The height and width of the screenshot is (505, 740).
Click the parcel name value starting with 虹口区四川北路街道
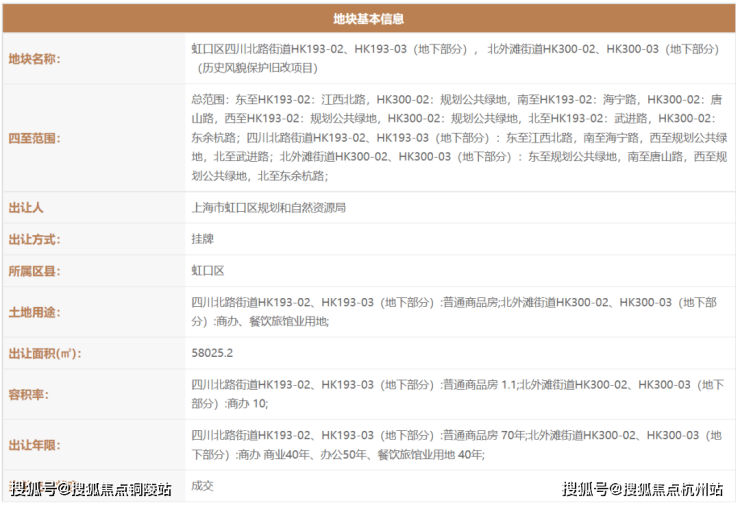pyautogui.click(x=455, y=58)
